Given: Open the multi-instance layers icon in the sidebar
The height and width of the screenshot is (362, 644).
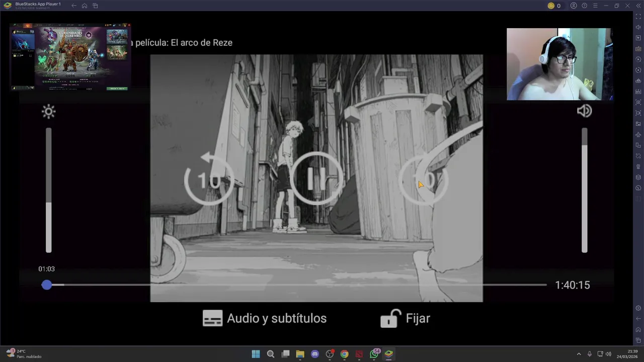Looking at the screenshot, I should pyautogui.click(x=638, y=177).
